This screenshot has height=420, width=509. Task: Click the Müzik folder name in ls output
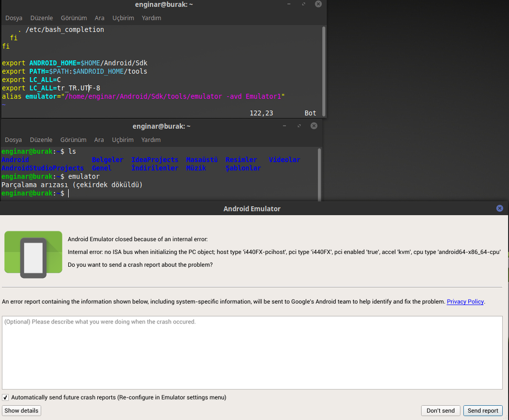196,169
